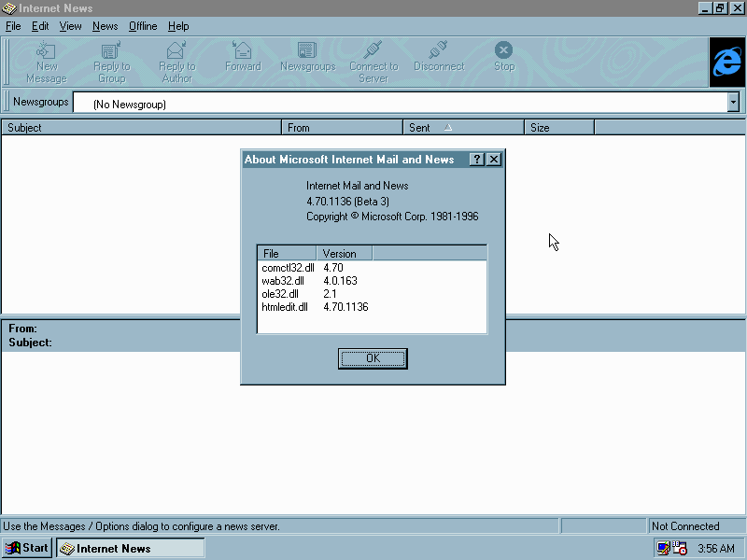Open the News menu

coord(105,26)
